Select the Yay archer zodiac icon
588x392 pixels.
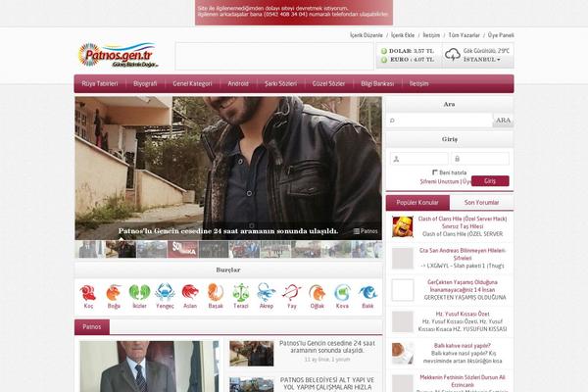point(292,292)
